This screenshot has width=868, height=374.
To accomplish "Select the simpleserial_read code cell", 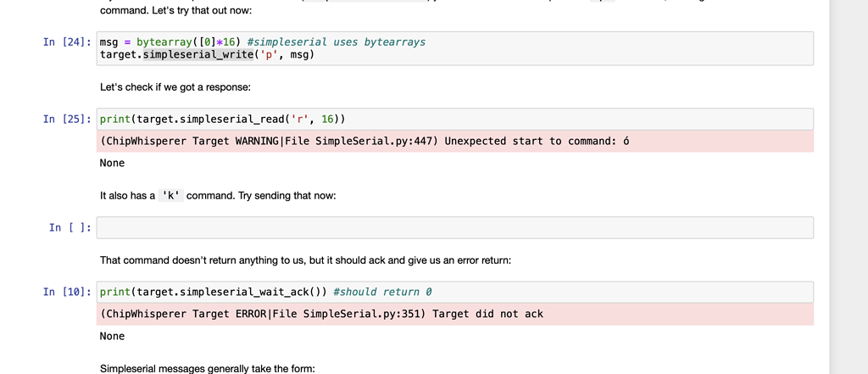I will 455,119.
